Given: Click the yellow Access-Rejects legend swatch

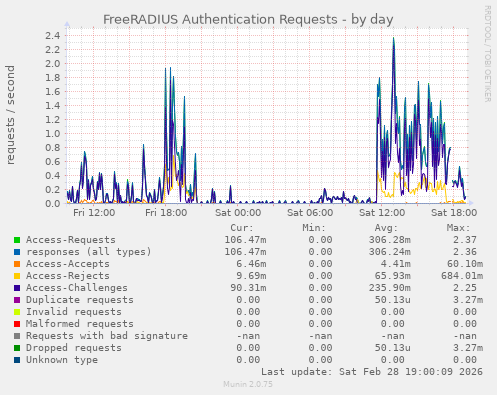Looking at the screenshot, I should [17, 276].
